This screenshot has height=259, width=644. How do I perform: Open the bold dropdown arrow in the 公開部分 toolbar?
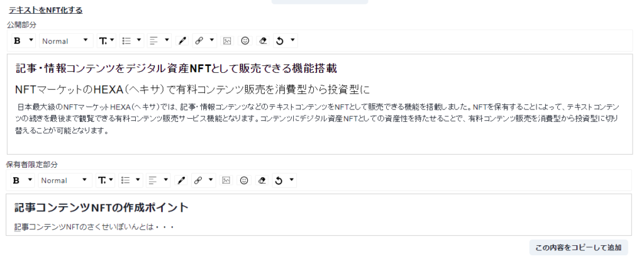click(30, 40)
